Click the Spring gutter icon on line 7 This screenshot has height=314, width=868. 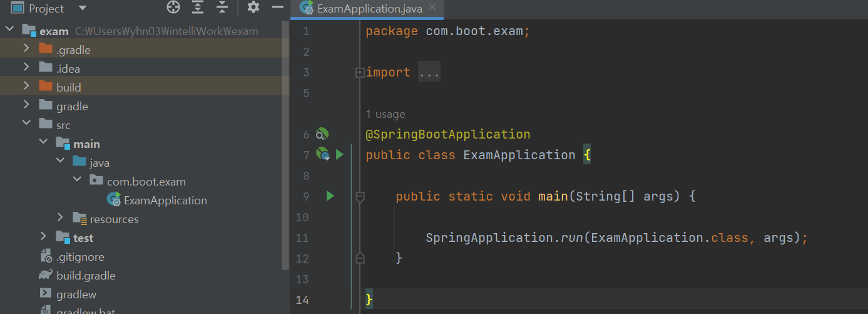pyautogui.click(x=322, y=154)
